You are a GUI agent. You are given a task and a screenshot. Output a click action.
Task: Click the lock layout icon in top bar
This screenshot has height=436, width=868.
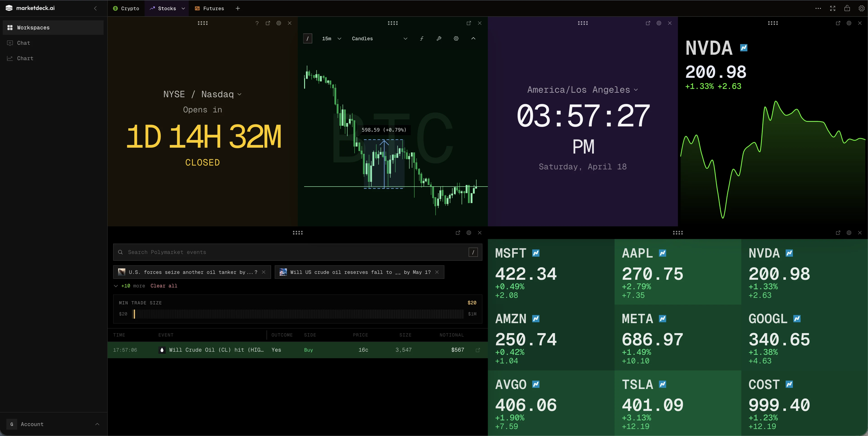[x=847, y=8]
